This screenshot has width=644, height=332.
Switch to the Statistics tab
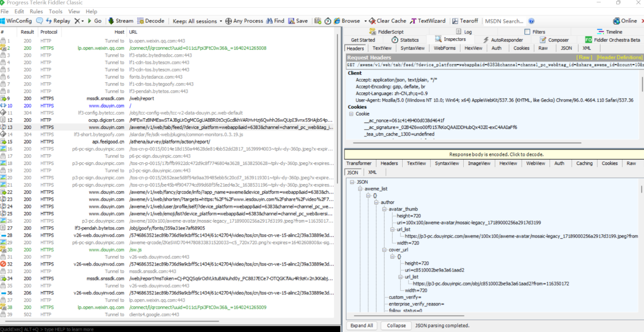pyautogui.click(x=405, y=40)
